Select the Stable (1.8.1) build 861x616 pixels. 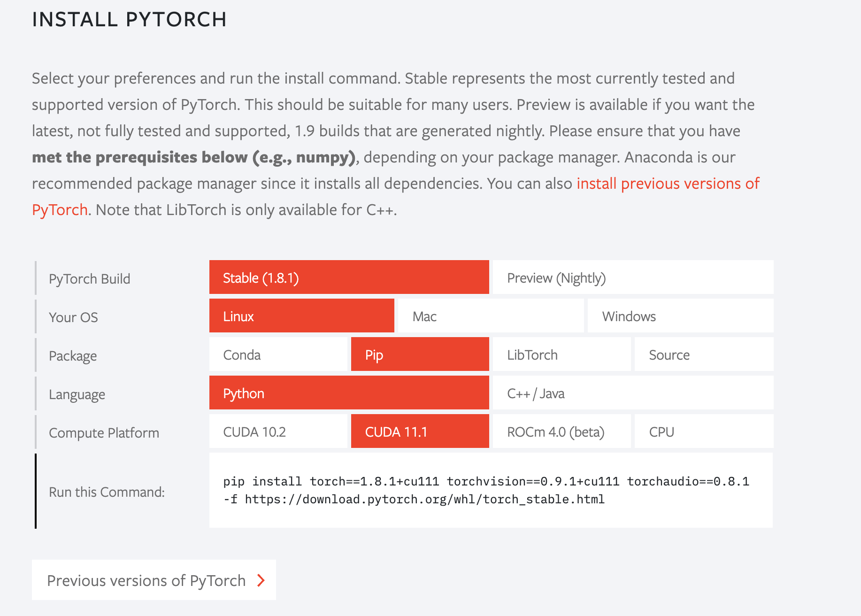pyautogui.click(x=348, y=277)
